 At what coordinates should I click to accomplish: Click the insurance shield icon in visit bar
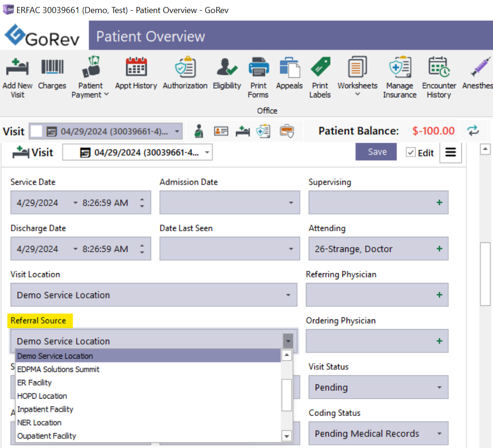(x=263, y=131)
